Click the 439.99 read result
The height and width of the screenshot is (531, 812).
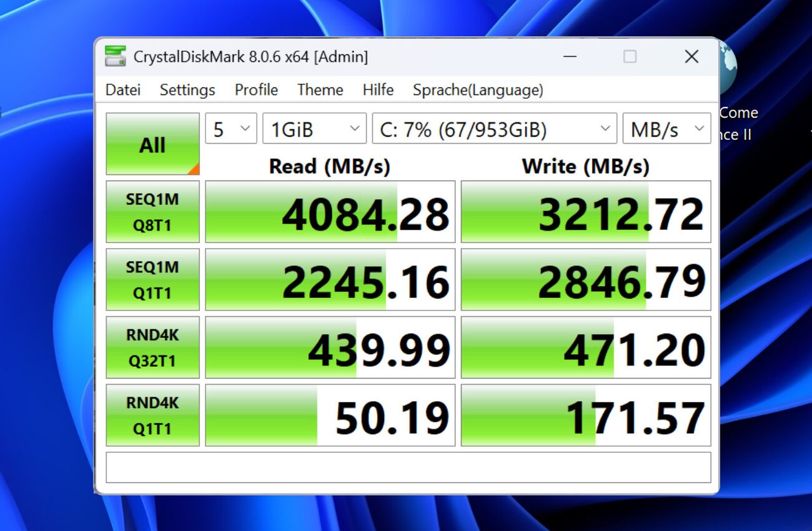330,347
